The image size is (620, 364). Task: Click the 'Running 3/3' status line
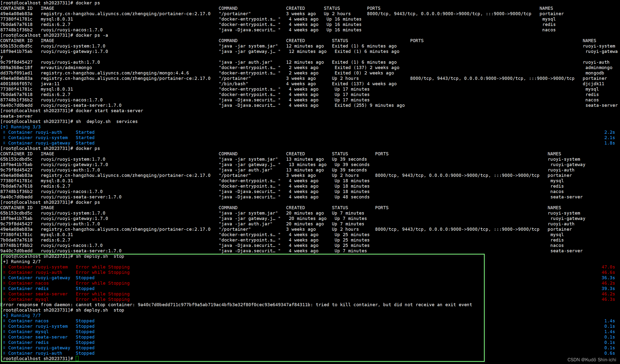[21, 127]
